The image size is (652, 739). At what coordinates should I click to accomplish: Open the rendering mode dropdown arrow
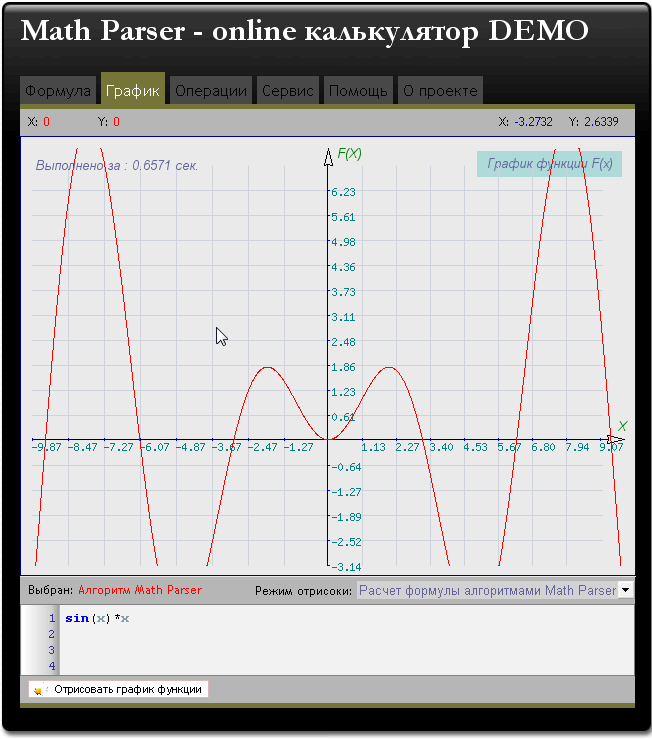626,590
